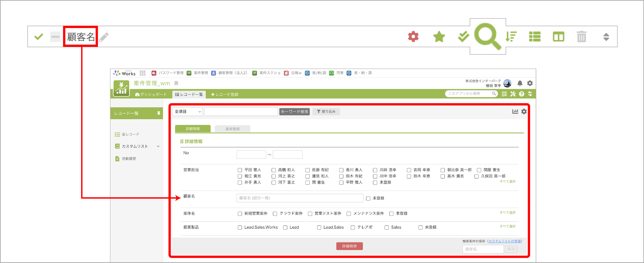644x263 pixels.
Task: Open the gear settings near the user avatar
Action: tap(530, 83)
